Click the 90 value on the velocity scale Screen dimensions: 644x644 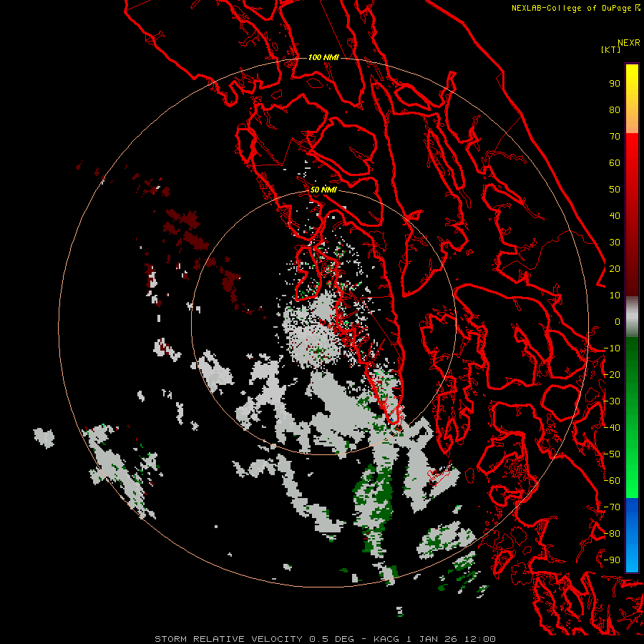[x=615, y=84]
